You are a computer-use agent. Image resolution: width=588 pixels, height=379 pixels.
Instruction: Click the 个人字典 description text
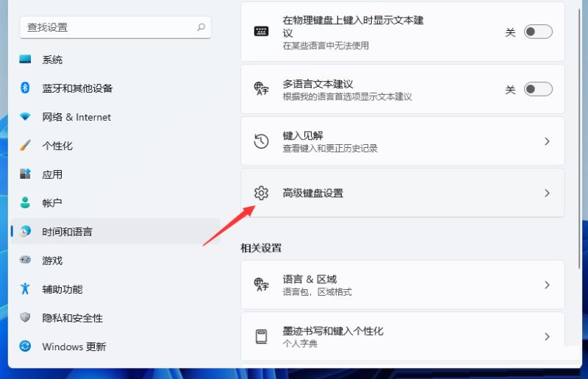point(300,344)
